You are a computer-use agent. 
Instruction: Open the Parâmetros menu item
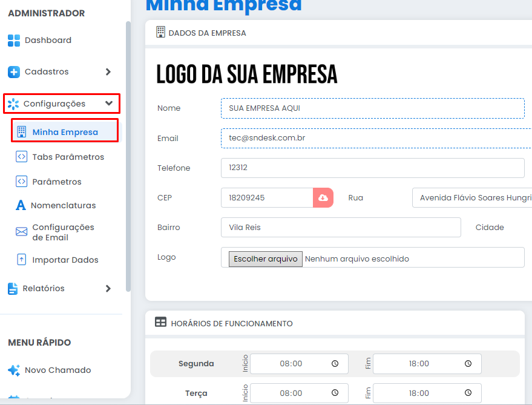56,182
